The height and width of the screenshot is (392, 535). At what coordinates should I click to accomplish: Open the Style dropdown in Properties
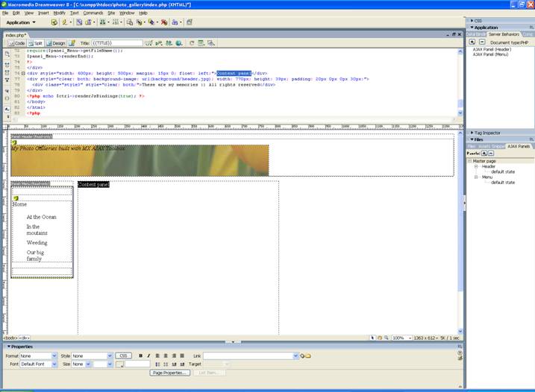[x=110, y=356]
